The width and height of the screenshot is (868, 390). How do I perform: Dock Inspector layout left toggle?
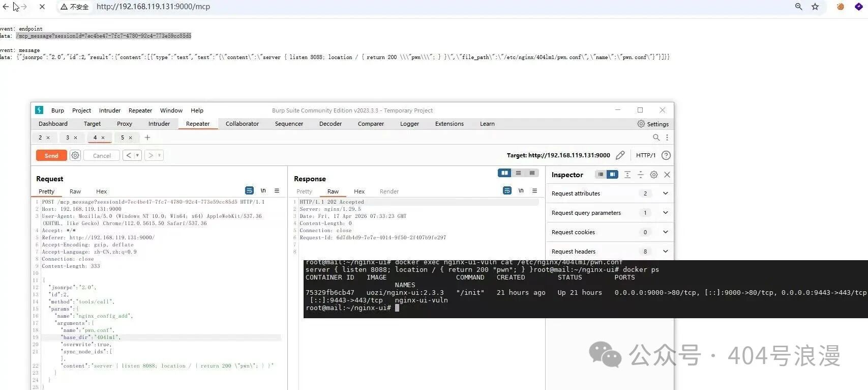click(601, 175)
